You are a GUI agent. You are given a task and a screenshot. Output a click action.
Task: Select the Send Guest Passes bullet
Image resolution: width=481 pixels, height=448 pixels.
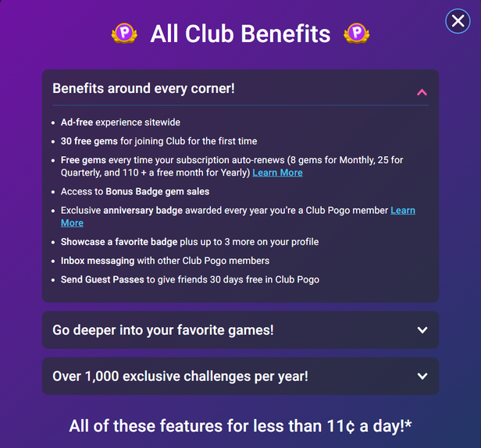pos(190,279)
